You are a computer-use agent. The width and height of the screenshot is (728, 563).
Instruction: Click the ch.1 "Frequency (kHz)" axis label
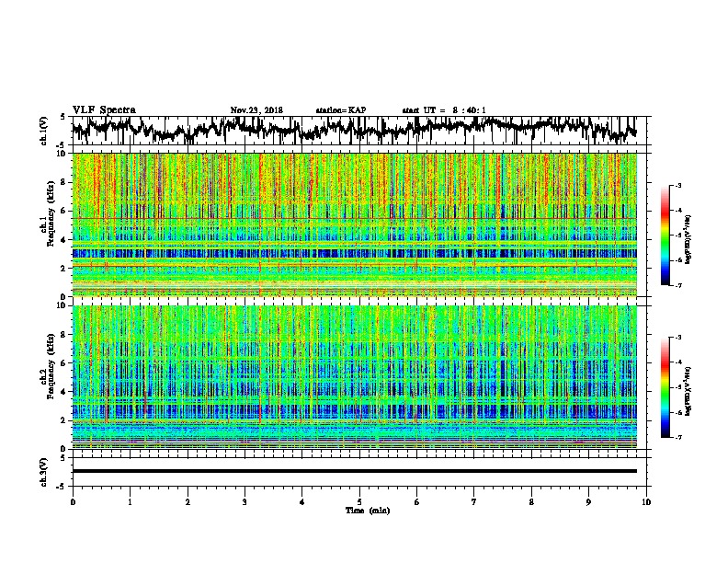[51, 214]
